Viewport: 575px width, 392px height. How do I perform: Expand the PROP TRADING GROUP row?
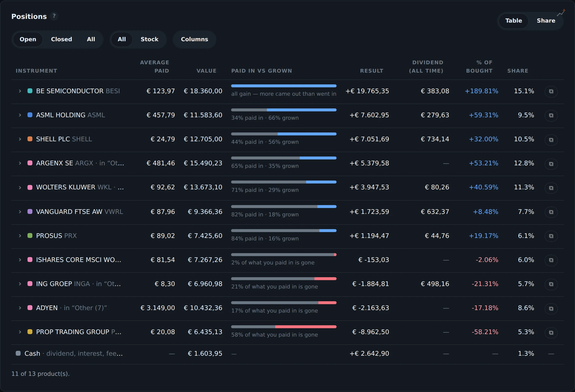pyautogui.click(x=20, y=332)
